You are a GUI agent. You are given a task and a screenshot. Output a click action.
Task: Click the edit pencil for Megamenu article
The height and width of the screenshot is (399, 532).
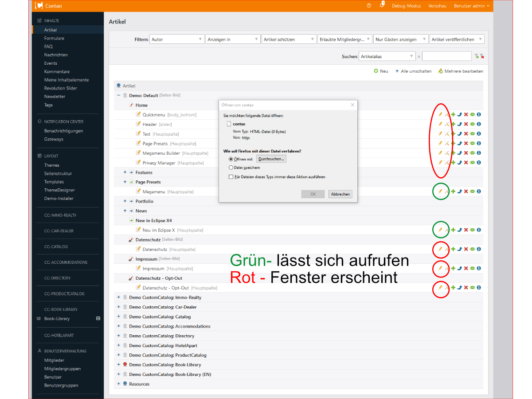440,192
